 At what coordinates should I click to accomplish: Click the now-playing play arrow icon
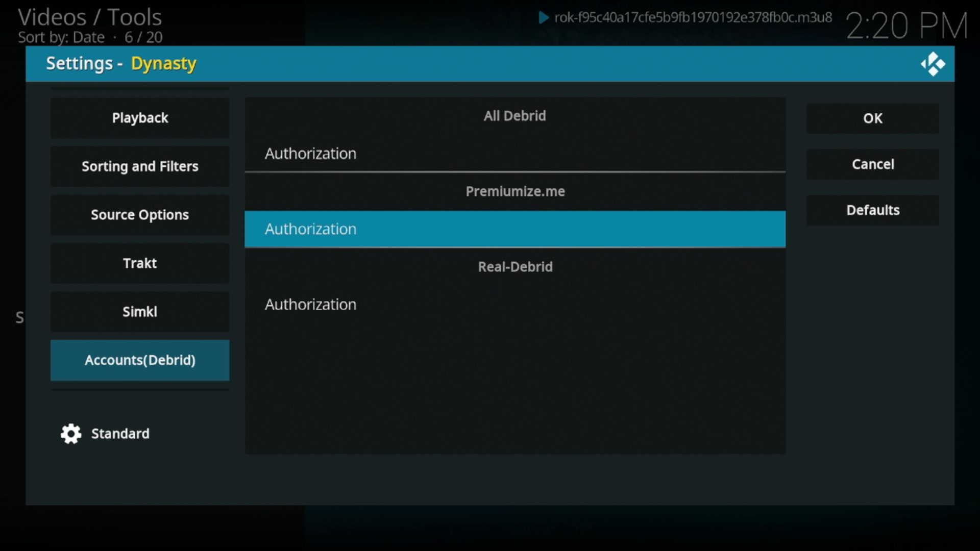pyautogui.click(x=544, y=18)
